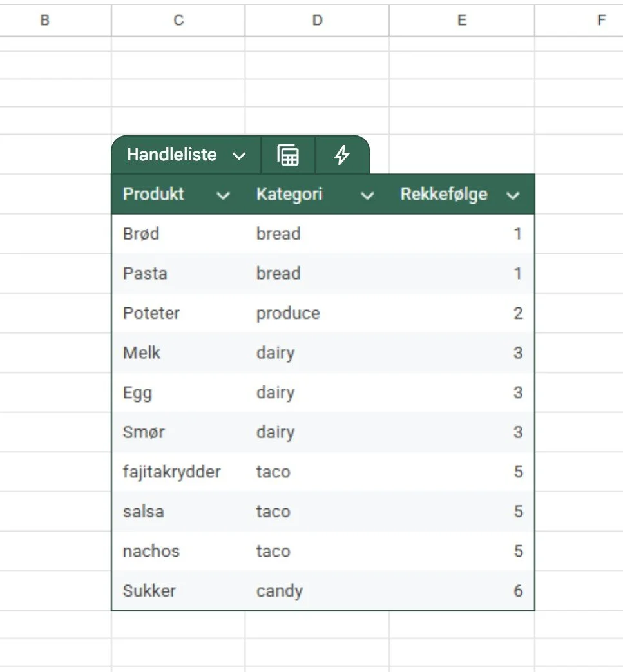Select the Poteter product cell

178,313
